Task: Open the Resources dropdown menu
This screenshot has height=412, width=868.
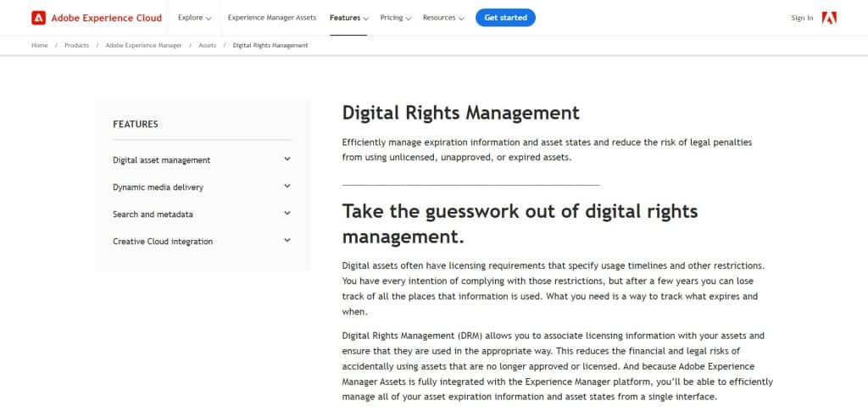Action: click(x=442, y=18)
